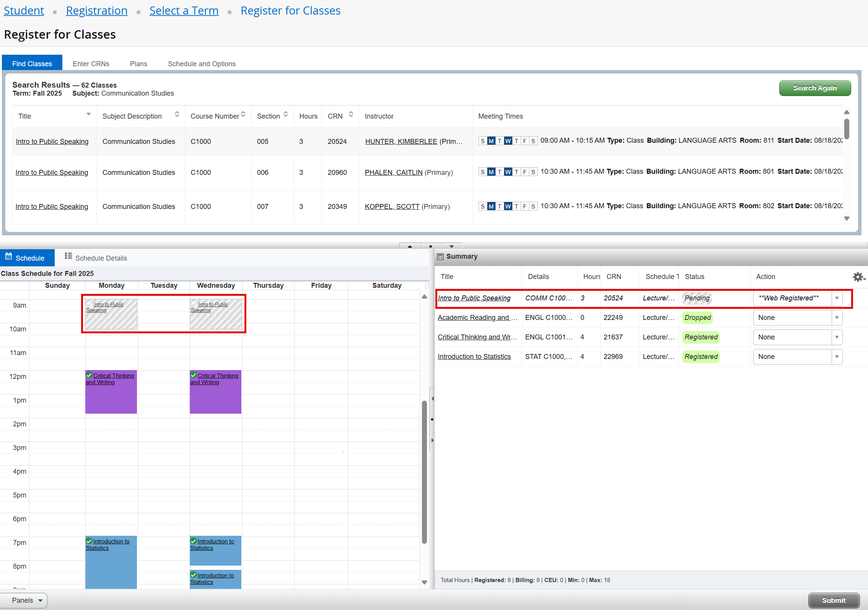Click panel divider up arrow icon
Image resolution: width=868 pixels, height=610 pixels.
click(x=410, y=246)
